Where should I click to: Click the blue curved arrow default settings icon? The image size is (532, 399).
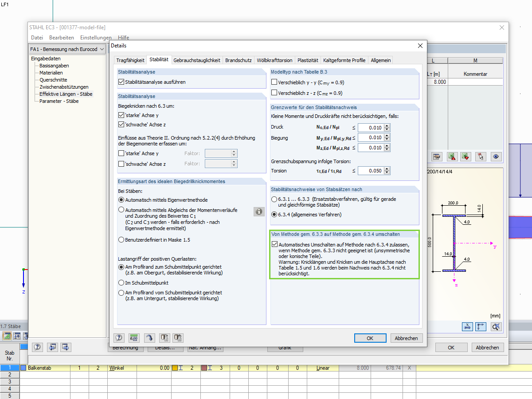tap(149, 338)
